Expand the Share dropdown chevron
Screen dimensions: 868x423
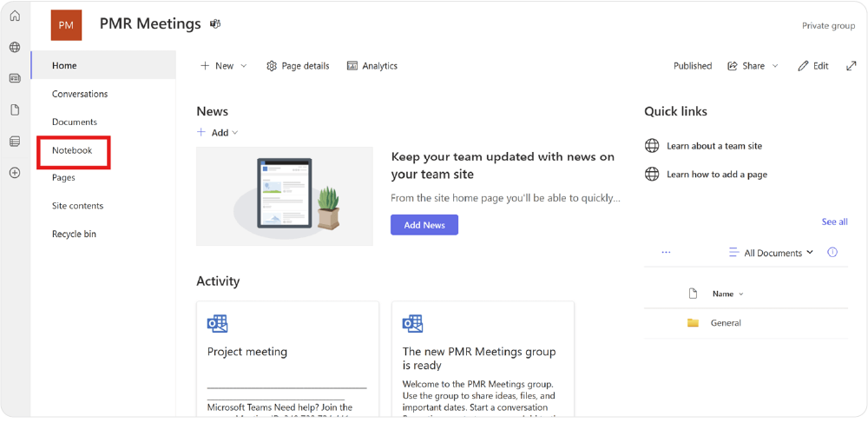pos(775,66)
